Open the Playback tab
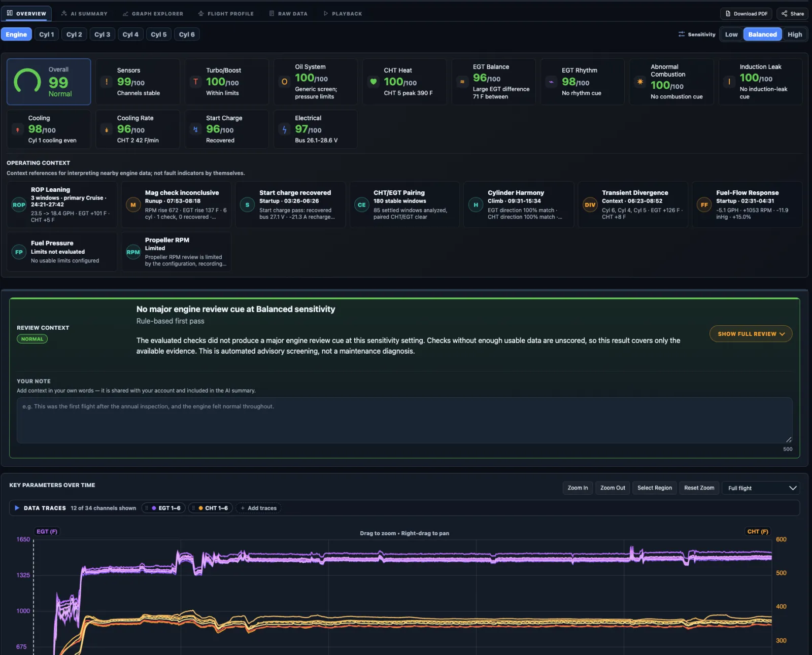The height and width of the screenshot is (655, 812). [343, 14]
